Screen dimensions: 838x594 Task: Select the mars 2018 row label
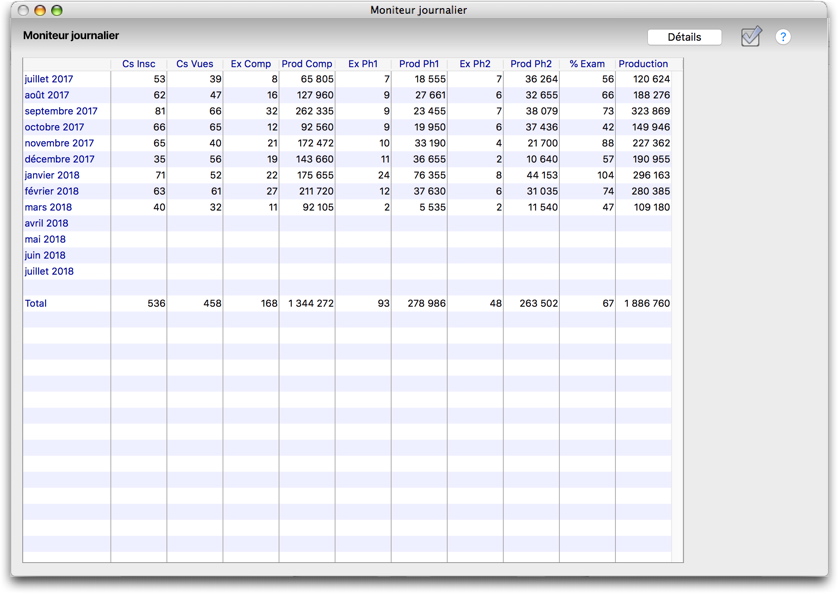point(48,207)
